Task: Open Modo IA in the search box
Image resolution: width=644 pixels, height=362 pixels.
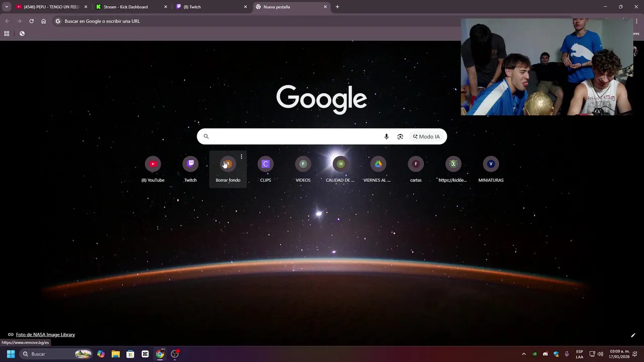Action: pos(426,137)
